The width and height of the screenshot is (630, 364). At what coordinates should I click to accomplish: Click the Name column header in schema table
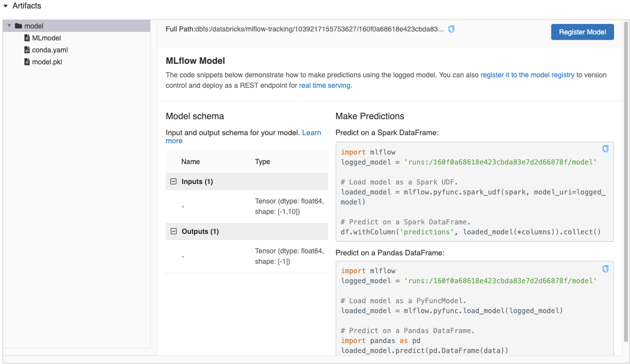[191, 162]
